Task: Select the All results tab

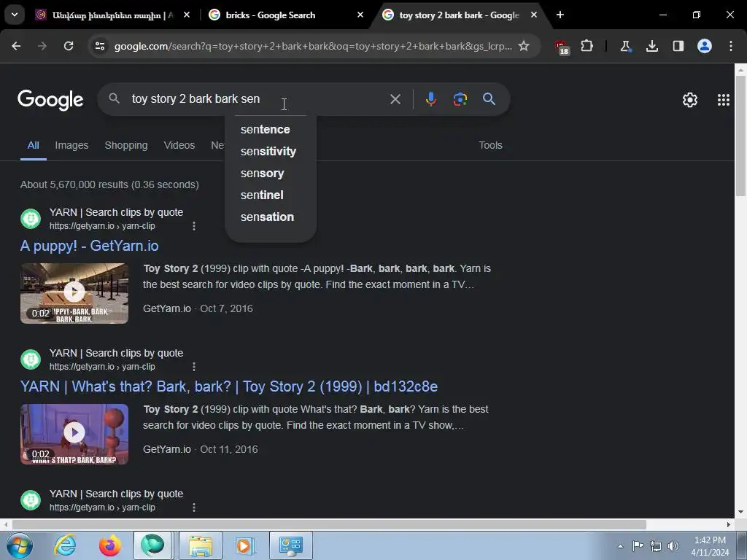Action: [x=33, y=145]
